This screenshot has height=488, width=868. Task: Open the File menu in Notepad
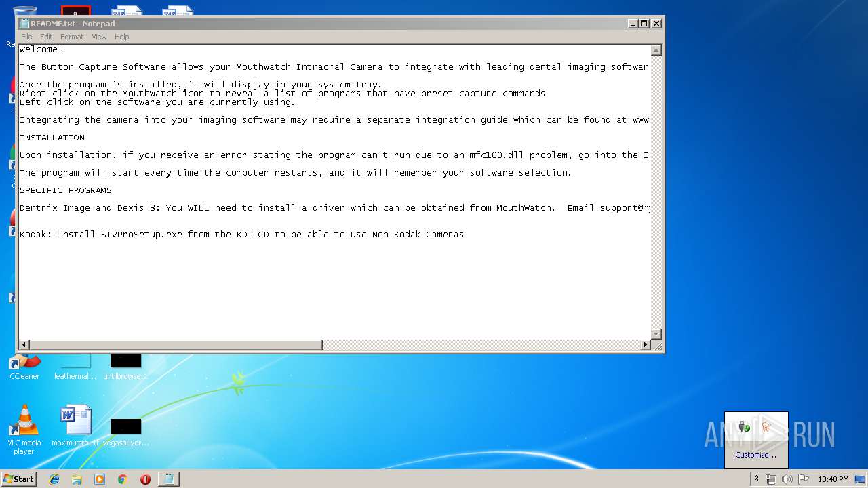(26, 37)
